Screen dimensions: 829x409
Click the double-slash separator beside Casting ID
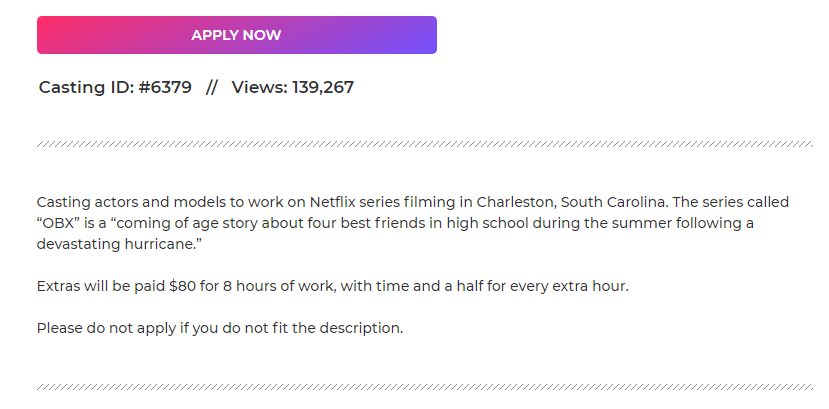(211, 87)
